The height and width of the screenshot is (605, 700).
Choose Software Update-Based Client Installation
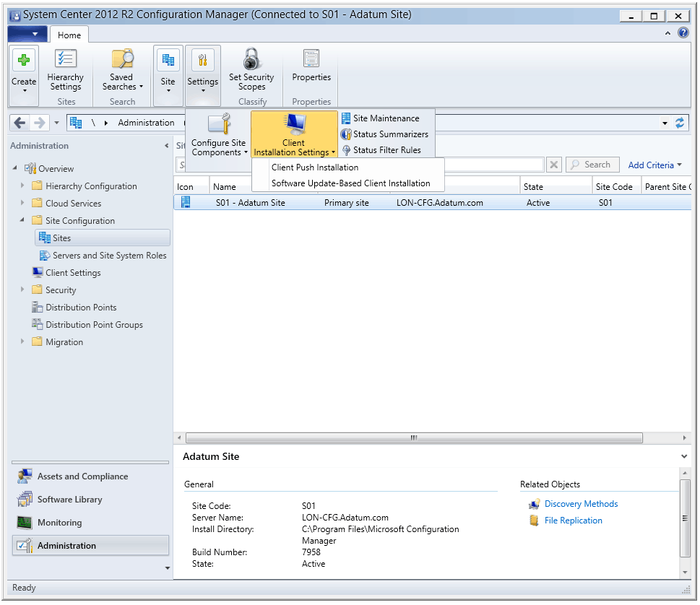click(350, 184)
